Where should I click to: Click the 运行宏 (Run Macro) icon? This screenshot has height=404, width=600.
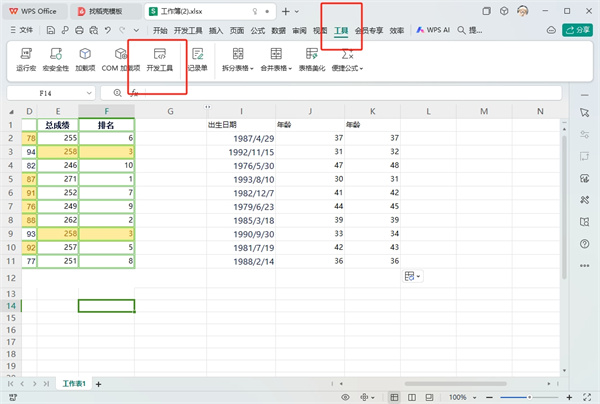(25, 58)
